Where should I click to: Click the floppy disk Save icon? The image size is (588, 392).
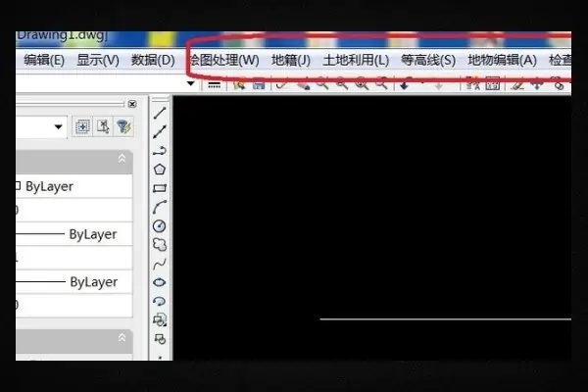point(259,84)
